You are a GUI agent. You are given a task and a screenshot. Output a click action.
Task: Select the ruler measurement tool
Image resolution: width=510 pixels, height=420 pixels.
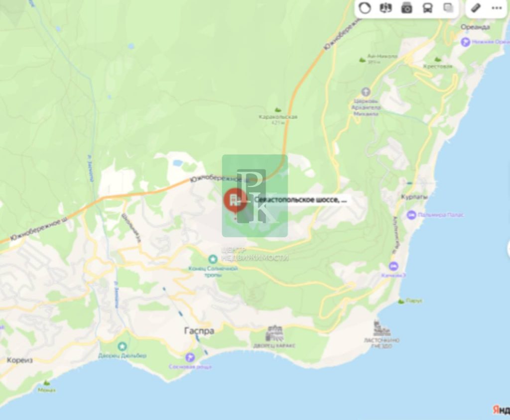pos(476,8)
